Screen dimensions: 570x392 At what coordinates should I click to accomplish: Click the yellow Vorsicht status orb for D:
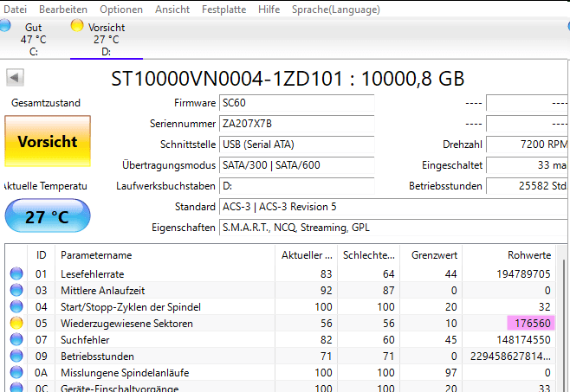tap(77, 25)
